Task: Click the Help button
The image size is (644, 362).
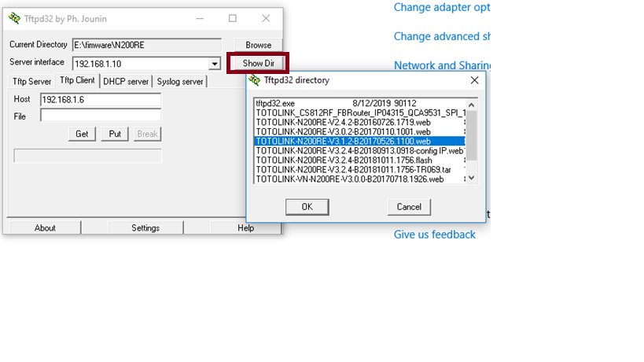Action: 245,227
